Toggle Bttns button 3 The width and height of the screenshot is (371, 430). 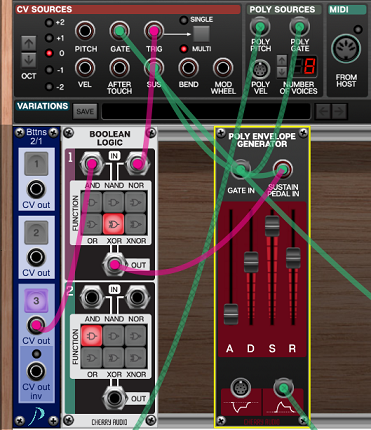(36, 301)
